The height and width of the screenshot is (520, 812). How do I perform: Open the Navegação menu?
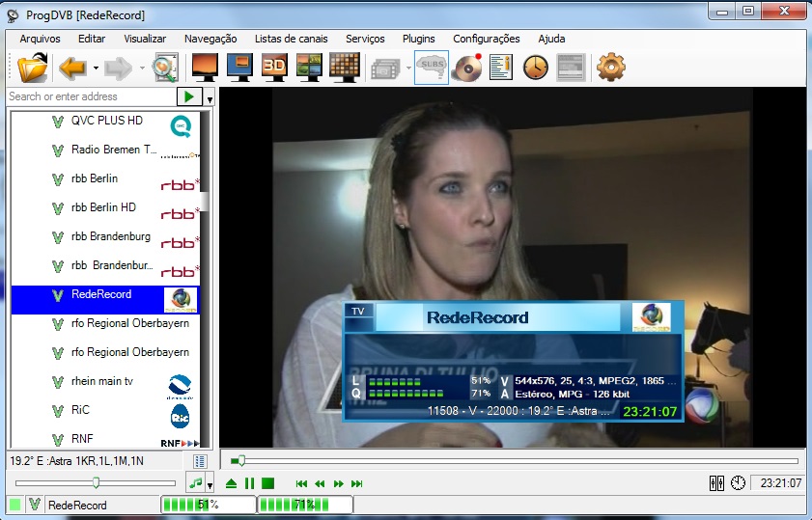pyautogui.click(x=210, y=39)
